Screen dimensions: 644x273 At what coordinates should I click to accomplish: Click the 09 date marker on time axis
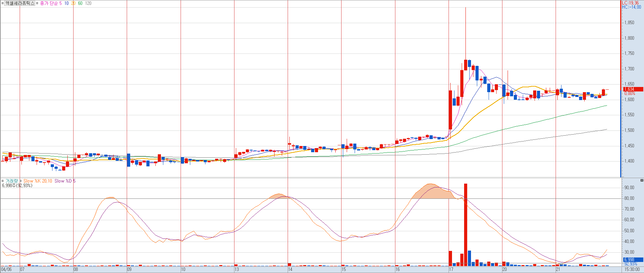click(129, 269)
